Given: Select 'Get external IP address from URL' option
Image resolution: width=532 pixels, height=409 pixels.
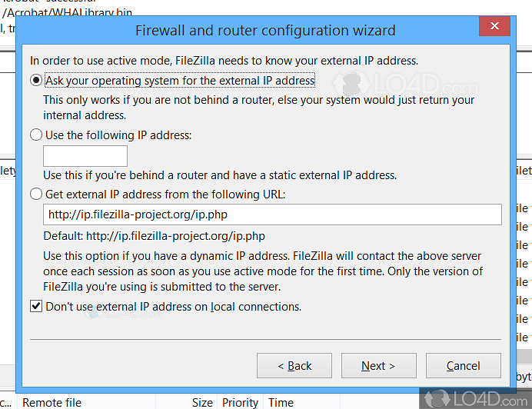Looking at the screenshot, I should [x=36, y=195].
